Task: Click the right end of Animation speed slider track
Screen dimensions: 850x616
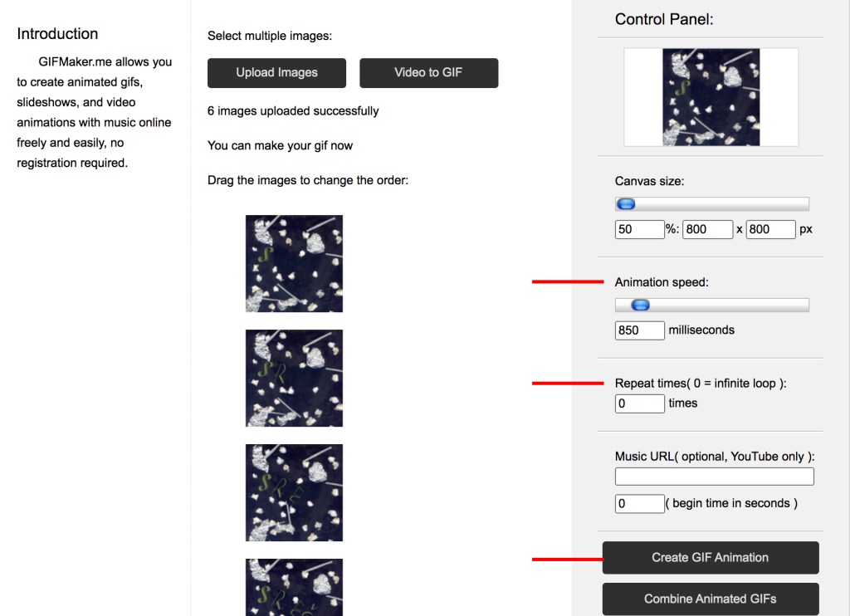Action: click(802, 306)
